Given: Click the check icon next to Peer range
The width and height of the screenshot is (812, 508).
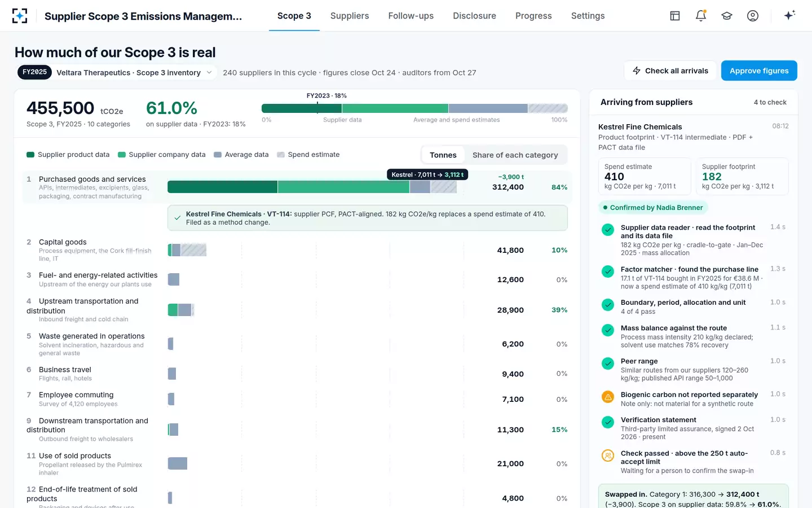Looking at the screenshot, I should [x=608, y=364].
